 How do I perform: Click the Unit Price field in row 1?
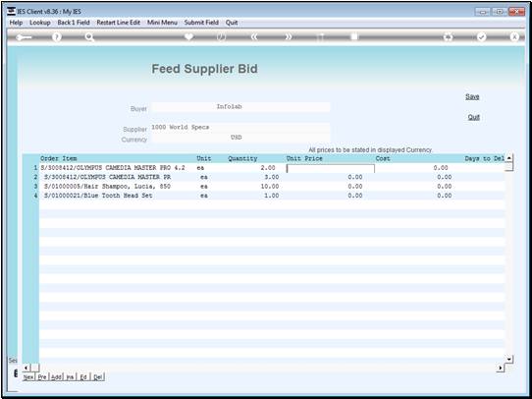point(331,168)
